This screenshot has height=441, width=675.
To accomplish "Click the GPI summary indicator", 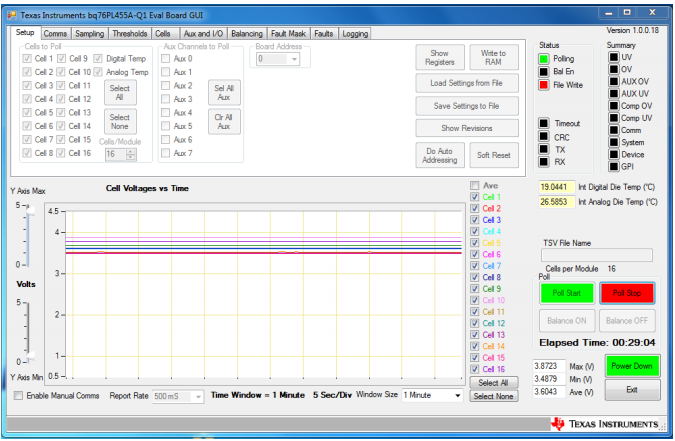I will (614, 166).
